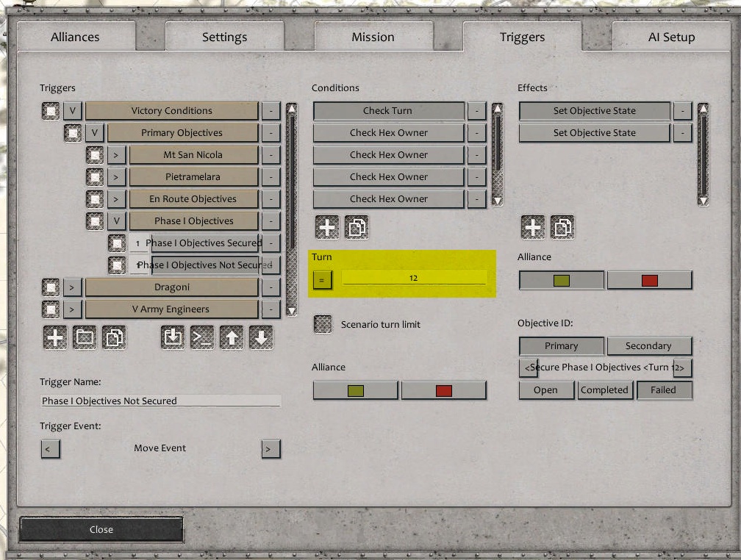Remove Victory Conditions trigger with minus
The height and width of the screenshot is (560, 741).
pos(271,110)
